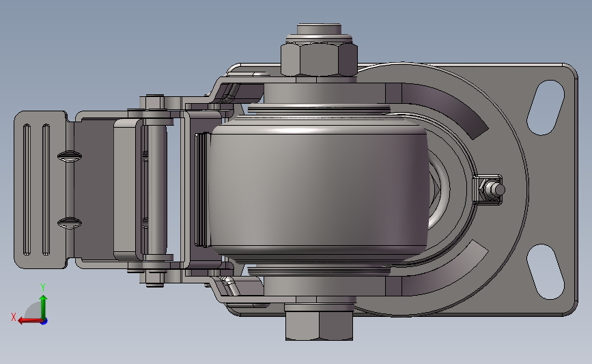Select the small hex nut on swivel ring

coord(487,190)
